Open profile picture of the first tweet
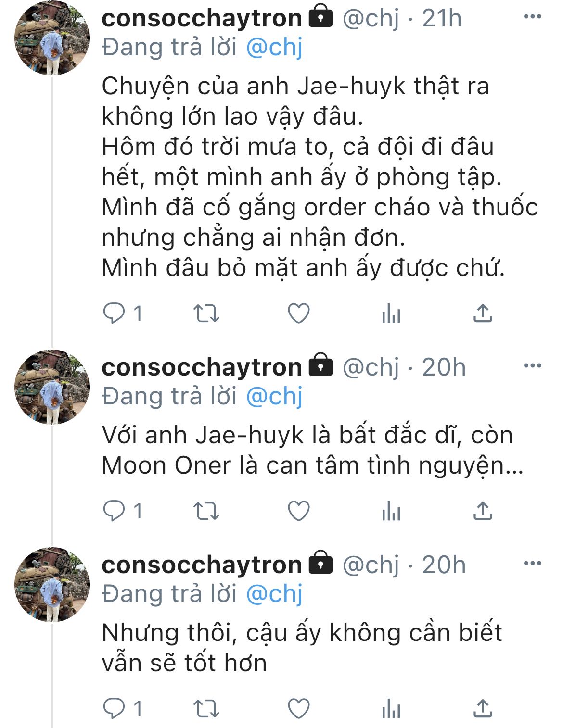This screenshot has height=728, width=563. (52, 38)
